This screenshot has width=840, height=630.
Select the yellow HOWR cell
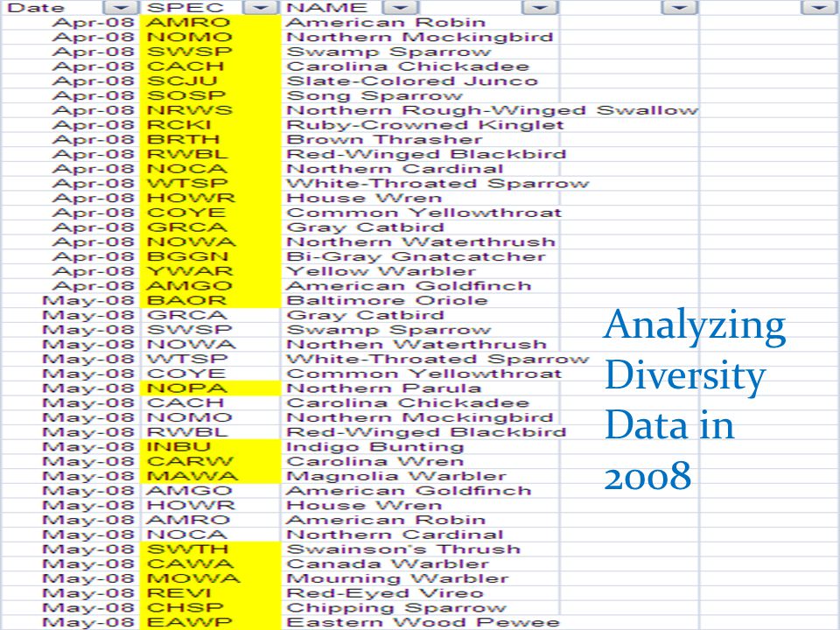click(210, 199)
